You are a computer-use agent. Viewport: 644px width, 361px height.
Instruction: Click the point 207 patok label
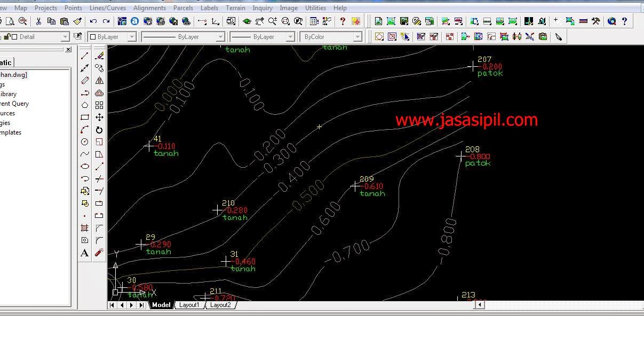pos(490,73)
